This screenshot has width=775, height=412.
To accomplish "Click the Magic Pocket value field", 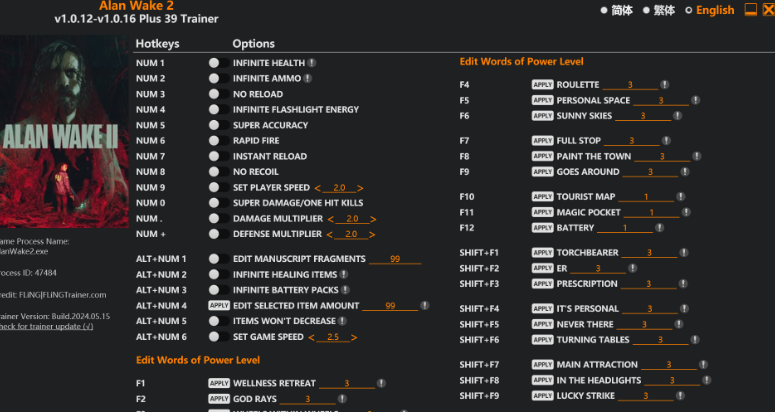I will [x=651, y=212].
